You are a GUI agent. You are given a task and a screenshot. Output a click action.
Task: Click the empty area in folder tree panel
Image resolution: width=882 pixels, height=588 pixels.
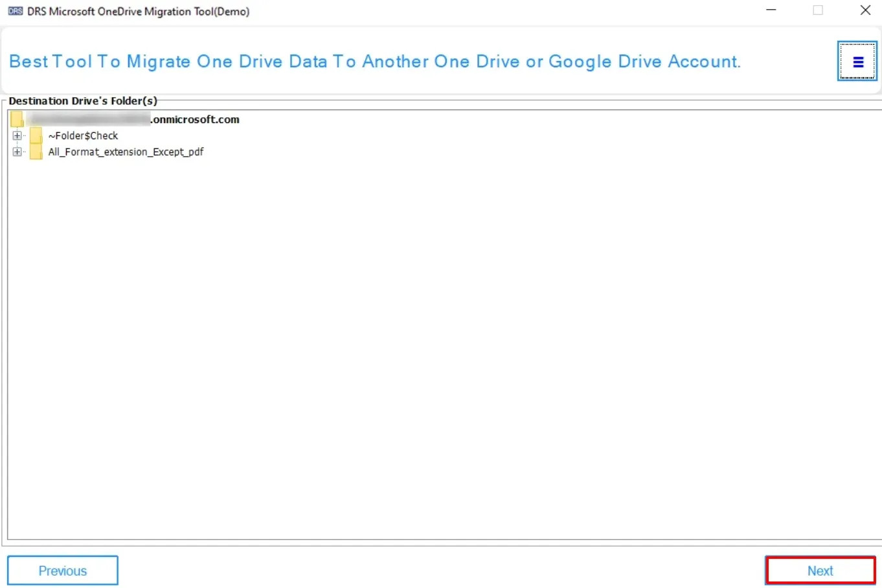tap(440, 343)
